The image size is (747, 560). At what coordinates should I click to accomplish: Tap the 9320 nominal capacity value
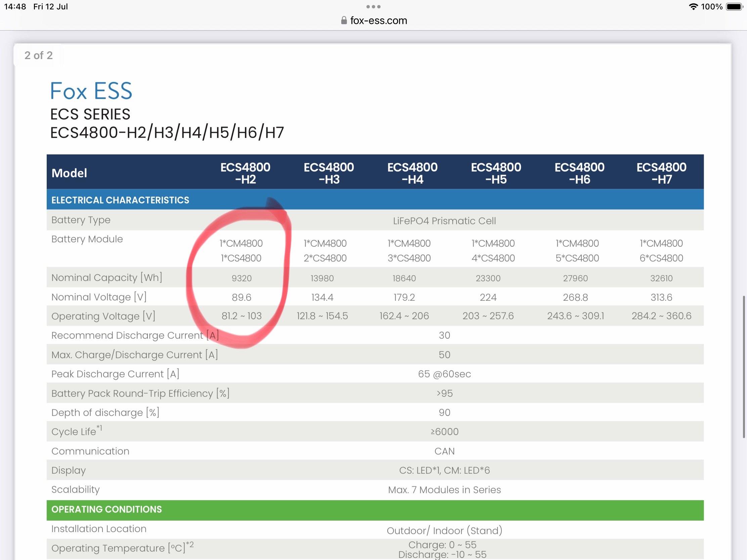coord(241,278)
